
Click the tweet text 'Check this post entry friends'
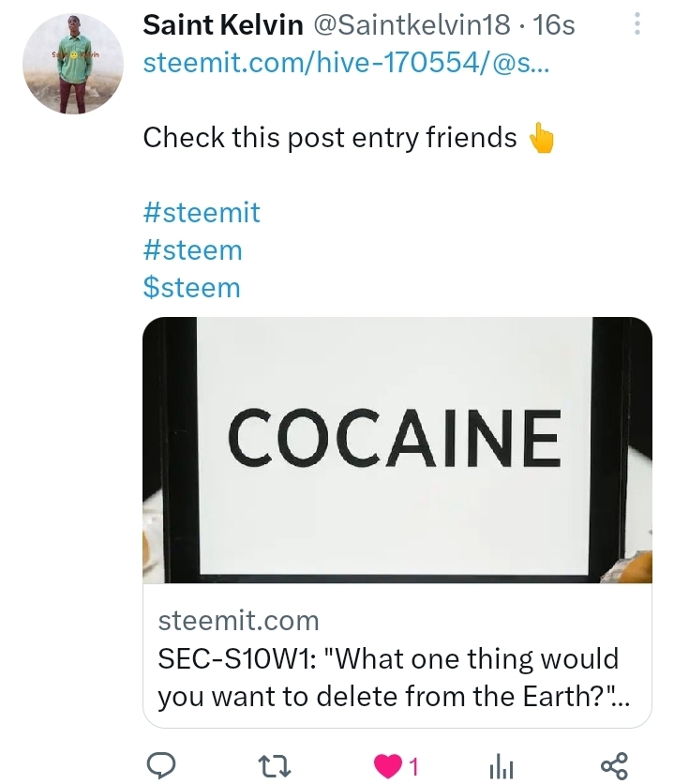(x=330, y=138)
